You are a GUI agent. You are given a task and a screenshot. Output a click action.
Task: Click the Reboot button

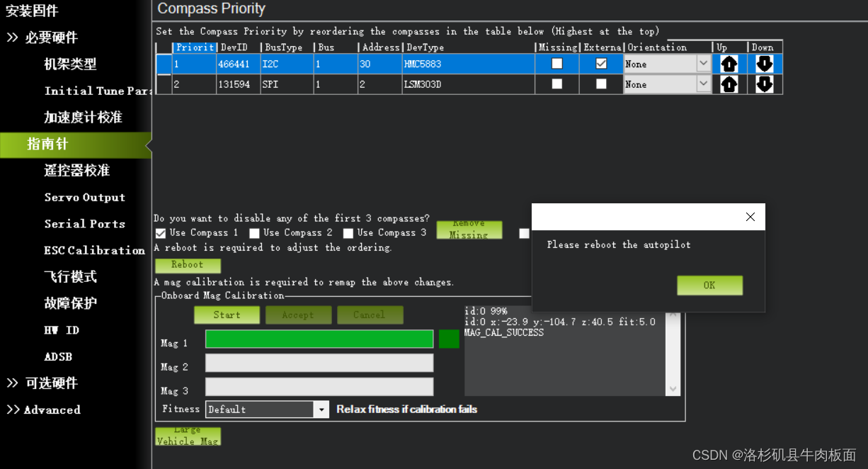188,266
